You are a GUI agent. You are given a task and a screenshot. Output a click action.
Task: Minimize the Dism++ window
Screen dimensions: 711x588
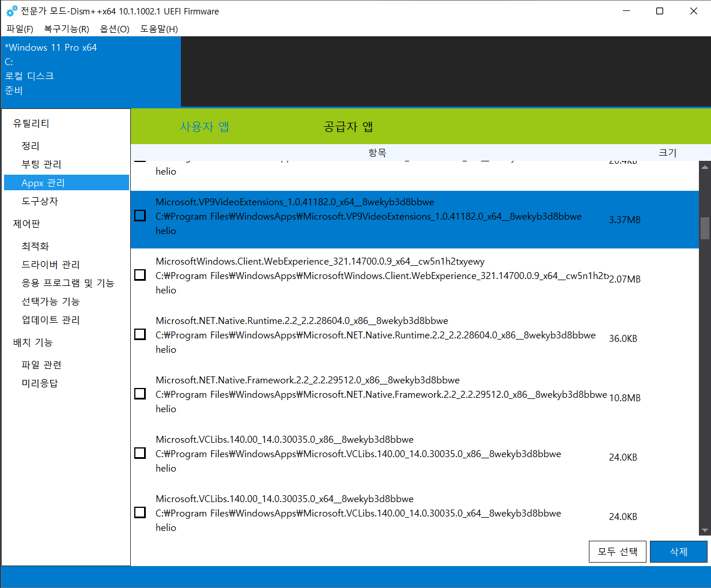pos(626,11)
